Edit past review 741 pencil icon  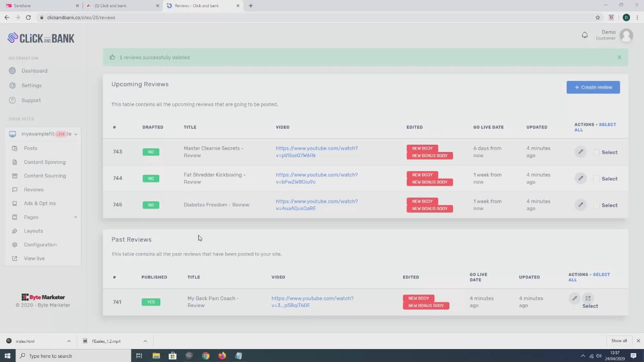574,298
